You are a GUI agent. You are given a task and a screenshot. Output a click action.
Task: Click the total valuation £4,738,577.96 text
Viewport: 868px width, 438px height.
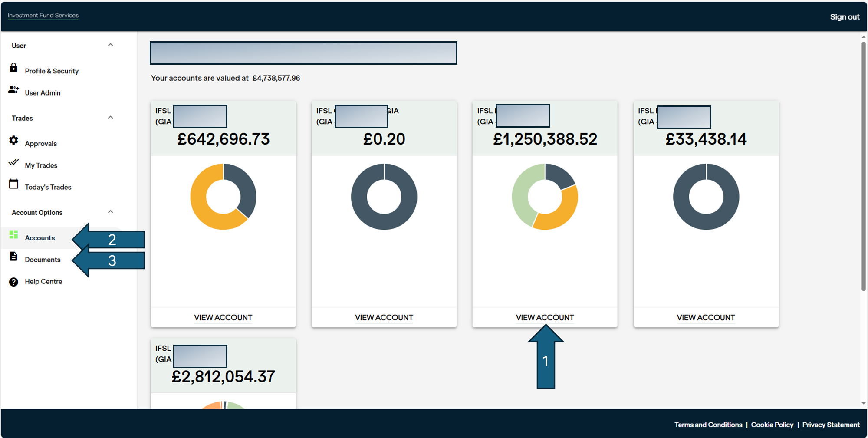pos(276,78)
